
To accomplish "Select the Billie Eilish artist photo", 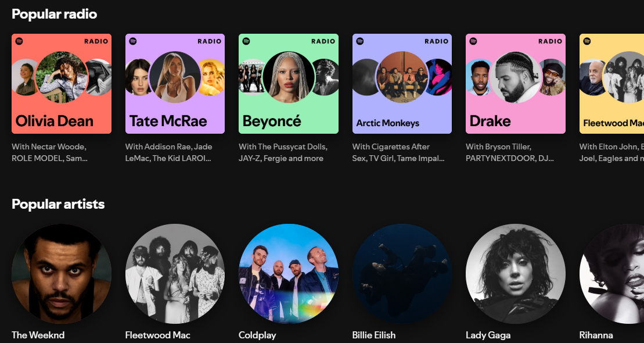I will tap(402, 273).
